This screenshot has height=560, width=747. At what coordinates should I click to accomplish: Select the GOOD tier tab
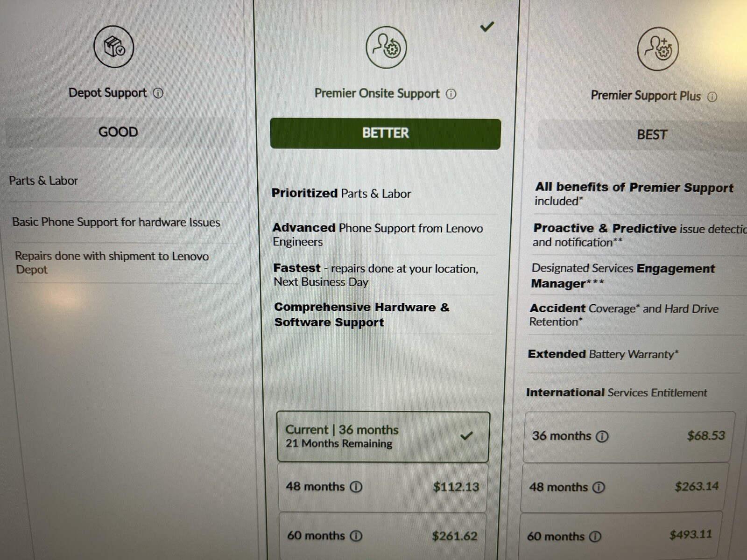pos(118,132)
